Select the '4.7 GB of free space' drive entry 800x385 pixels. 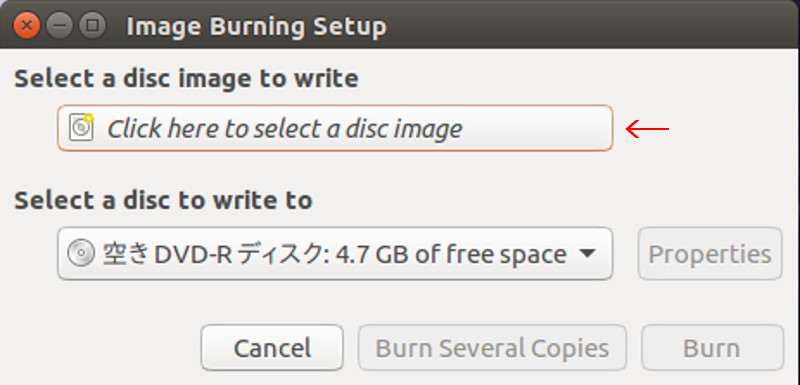pos(451,254)
